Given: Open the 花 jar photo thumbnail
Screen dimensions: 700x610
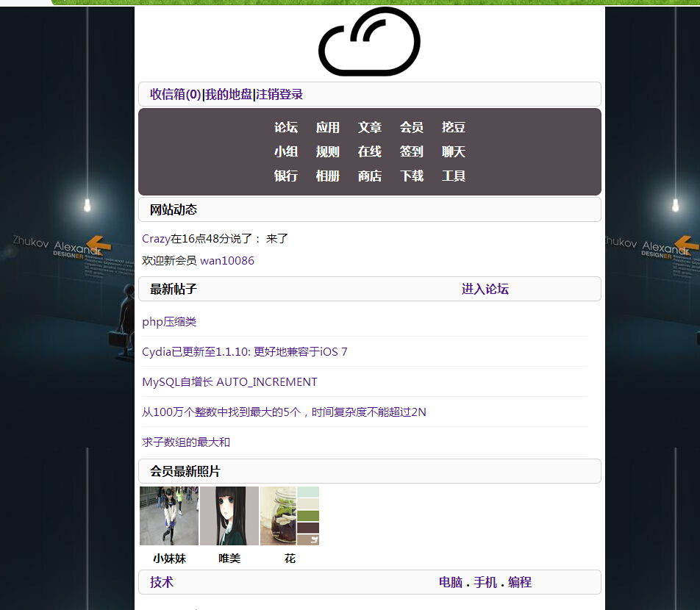Looking at the screenshot, I should pos(290,516).
